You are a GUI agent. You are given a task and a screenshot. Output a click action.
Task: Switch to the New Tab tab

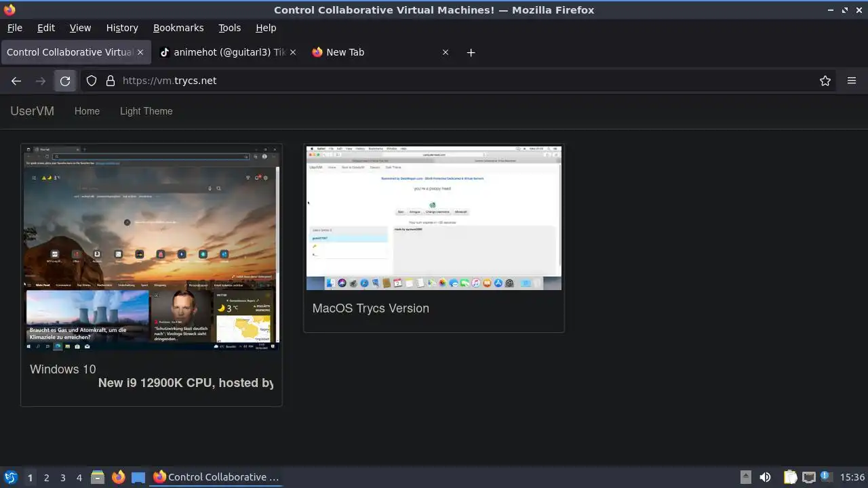click(x=380, y=52)
